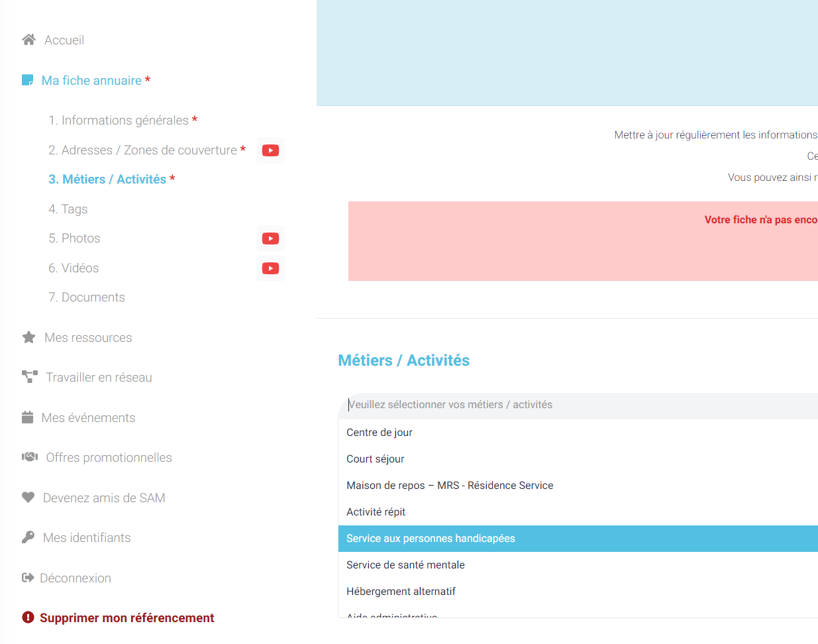Select "Centre de jour" from the dropdown list
This screenshot has height=644, width=818.
point(380,433)
